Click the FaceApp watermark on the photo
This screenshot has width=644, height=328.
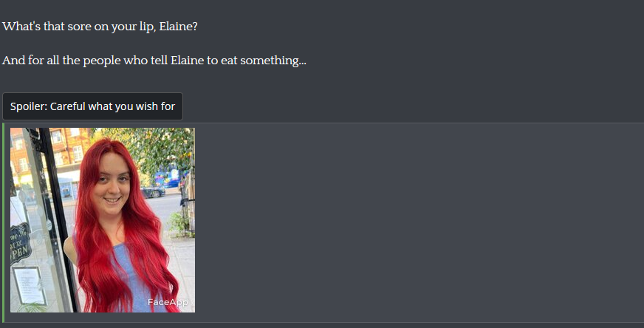coord(168,302)
